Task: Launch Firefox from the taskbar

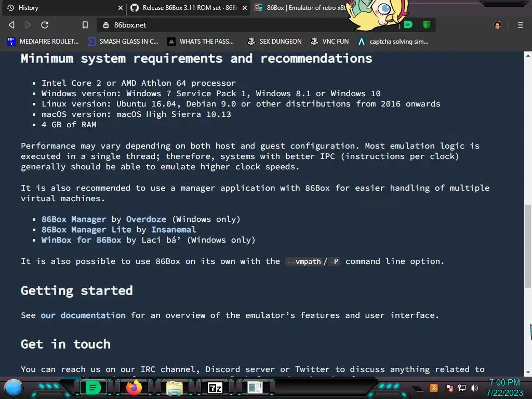Action: (x=134, y=387)
